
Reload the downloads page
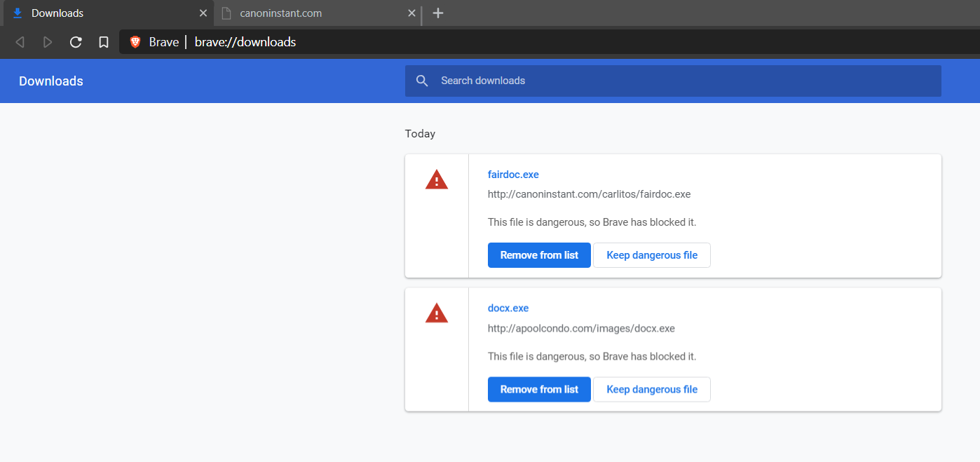pyautogui.click(x=76, y=42)
